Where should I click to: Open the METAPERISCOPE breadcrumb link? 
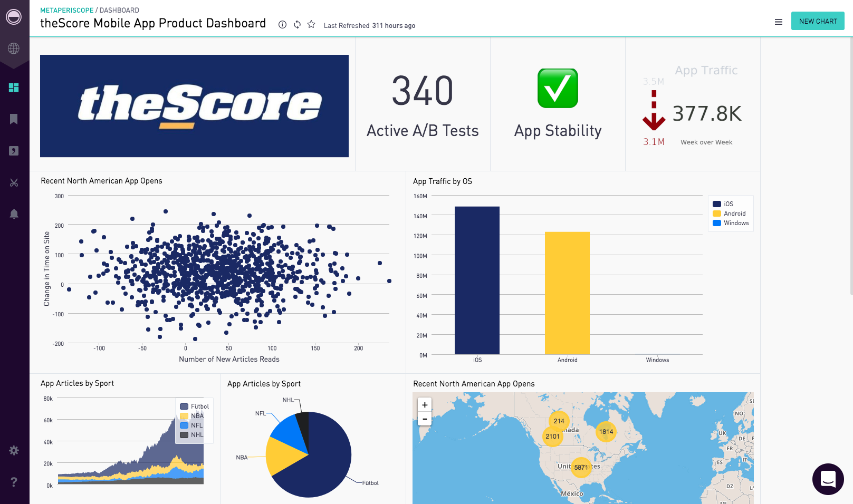coord(67,10)
